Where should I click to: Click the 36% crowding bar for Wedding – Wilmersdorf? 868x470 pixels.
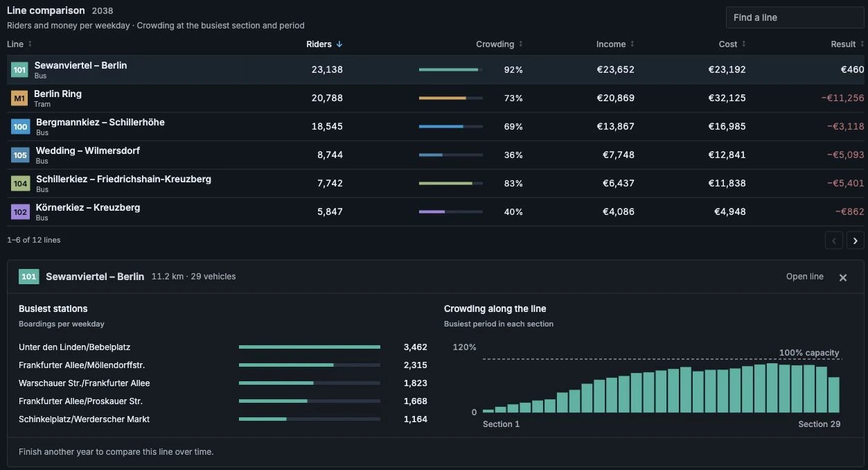tap(450, 155)
